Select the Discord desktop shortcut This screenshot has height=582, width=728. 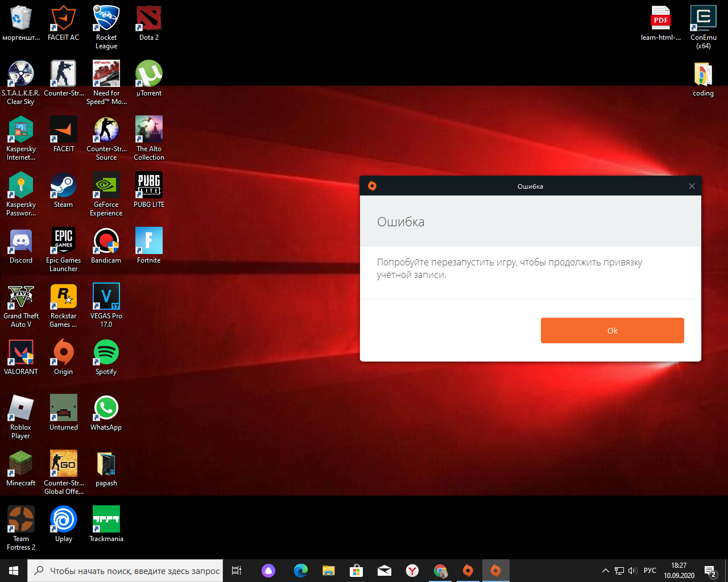point(21,246)
